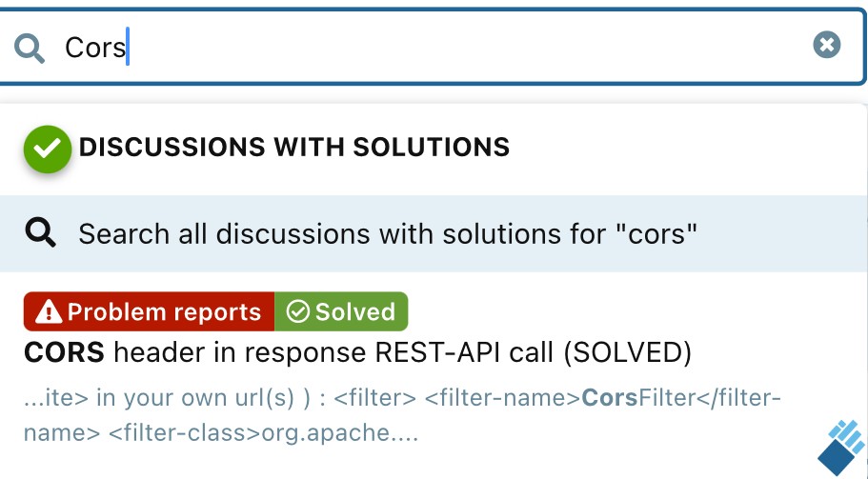Click the warning triangle icon on red badge

point(49,312)
